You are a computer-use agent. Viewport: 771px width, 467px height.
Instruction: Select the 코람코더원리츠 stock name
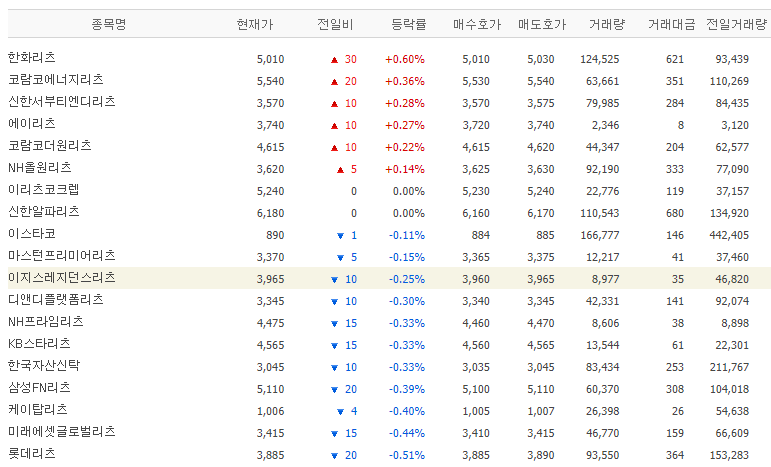point(50,146)
